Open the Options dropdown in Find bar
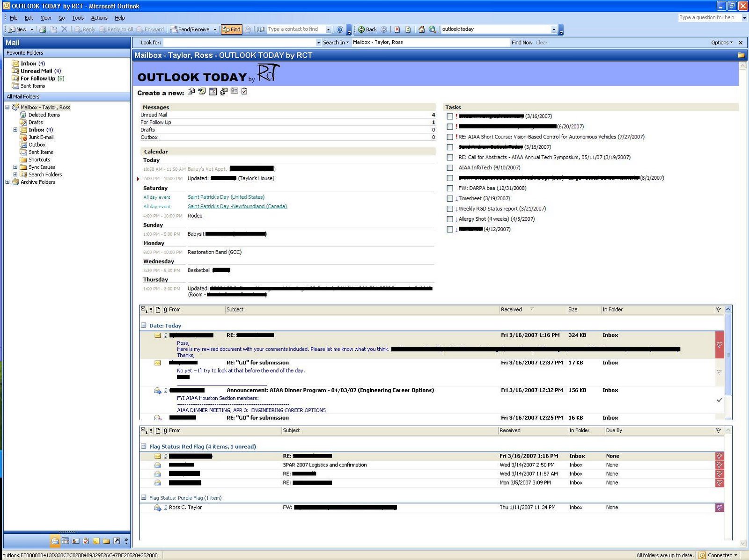 (x=722, y=43)
